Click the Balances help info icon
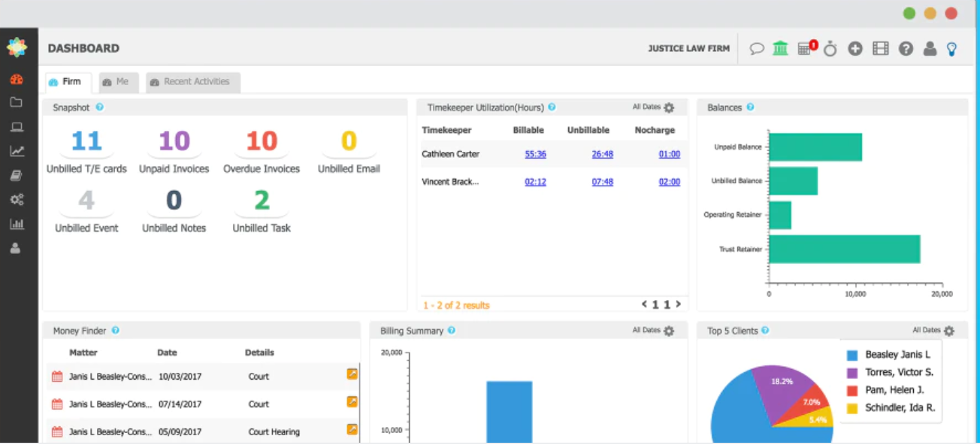 tap(750, 107)
